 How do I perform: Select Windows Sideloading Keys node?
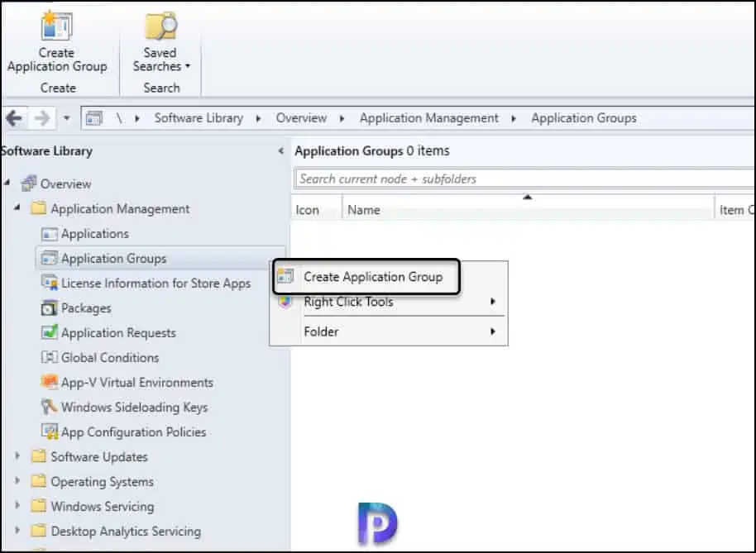pyautogui.click(x=135, y=407)
